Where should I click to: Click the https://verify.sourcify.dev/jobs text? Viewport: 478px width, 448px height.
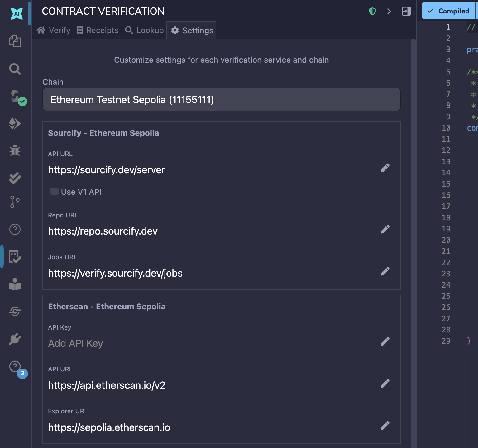(115, 273)
